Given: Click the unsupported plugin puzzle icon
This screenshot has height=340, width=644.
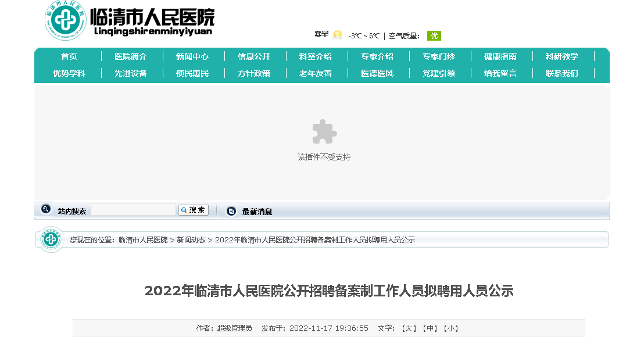Looking at the screenshot, I should click(x=324, y=132).
